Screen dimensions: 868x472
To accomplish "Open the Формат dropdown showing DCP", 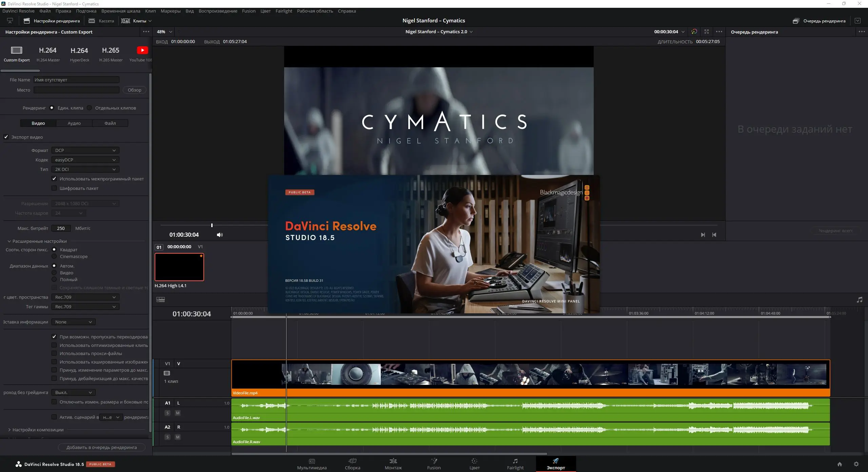I will [x=85, y=150].
